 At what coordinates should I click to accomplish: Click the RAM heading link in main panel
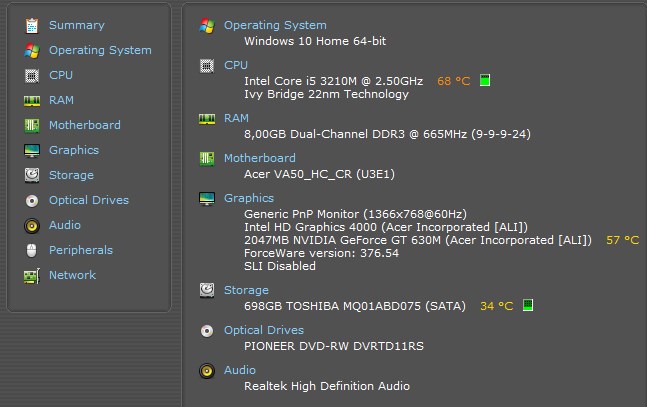click(x=236, y=118)
